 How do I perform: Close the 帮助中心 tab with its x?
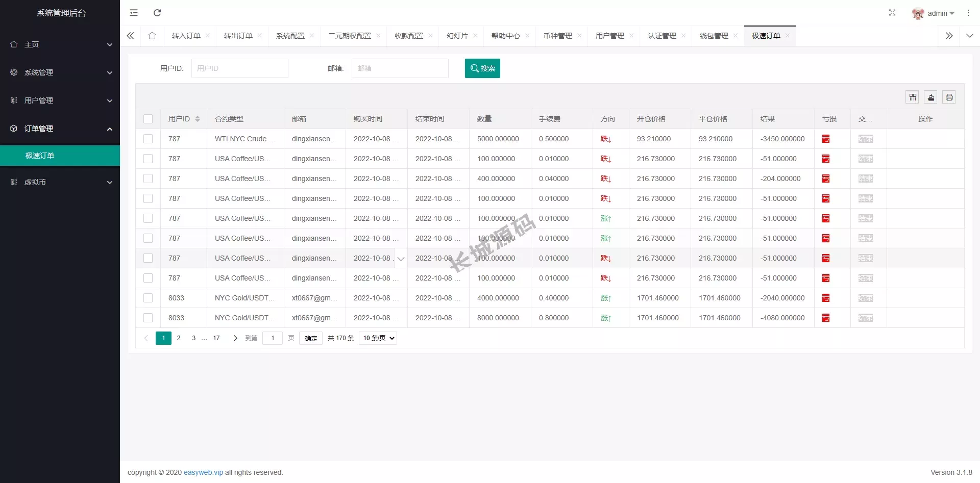[x=527, y=36]
